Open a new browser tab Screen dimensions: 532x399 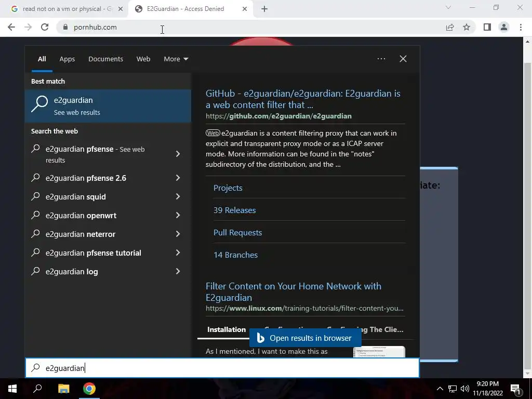[x=264, y=9]
